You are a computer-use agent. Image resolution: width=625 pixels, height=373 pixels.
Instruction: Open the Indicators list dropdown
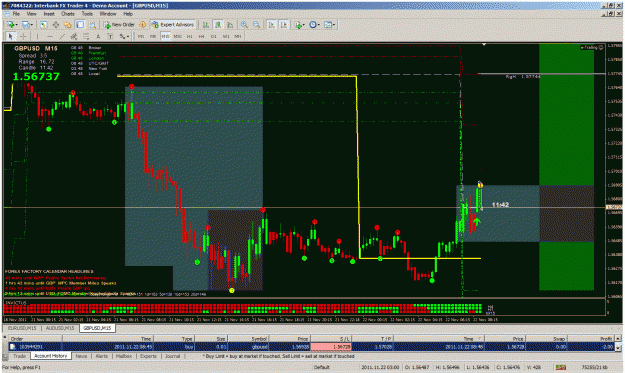[x=299, y=25]
